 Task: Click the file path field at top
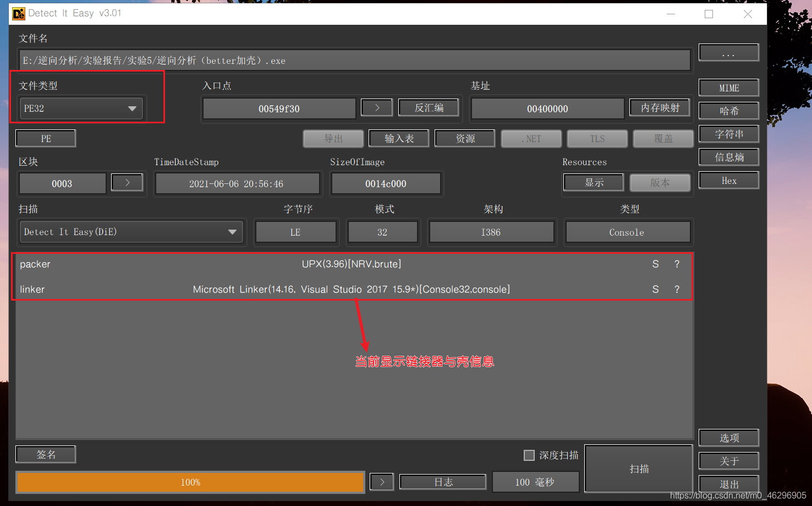tap(355, 60)
